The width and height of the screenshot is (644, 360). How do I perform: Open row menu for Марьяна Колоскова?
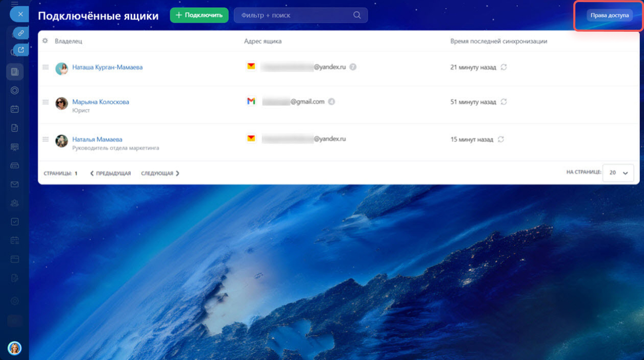click(46, 102)
